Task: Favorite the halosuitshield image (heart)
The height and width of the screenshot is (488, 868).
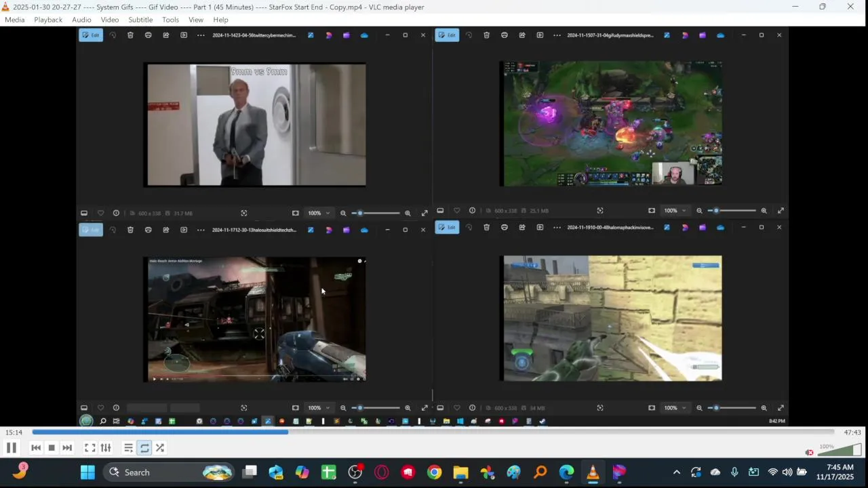Action: 100,407
